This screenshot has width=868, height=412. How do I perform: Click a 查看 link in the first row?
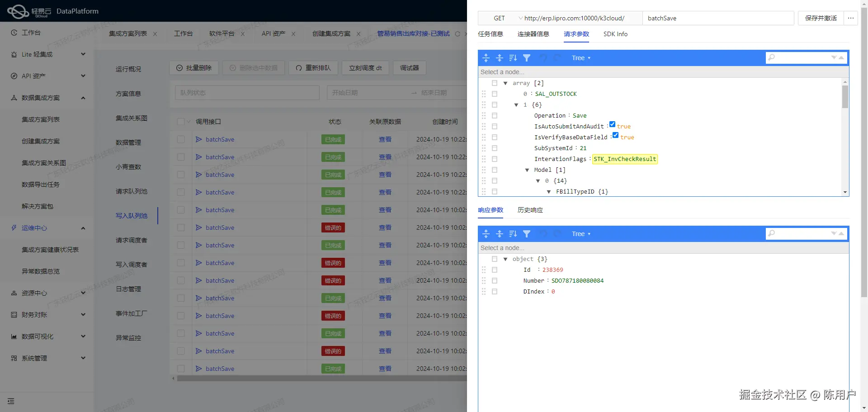pos(385,139)
